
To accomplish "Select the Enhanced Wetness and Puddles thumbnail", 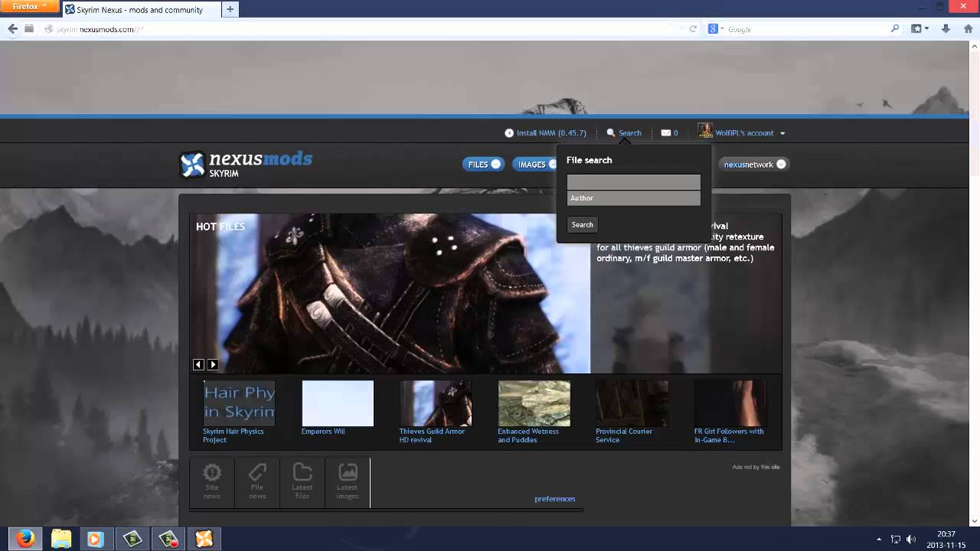I will (534, 403).
